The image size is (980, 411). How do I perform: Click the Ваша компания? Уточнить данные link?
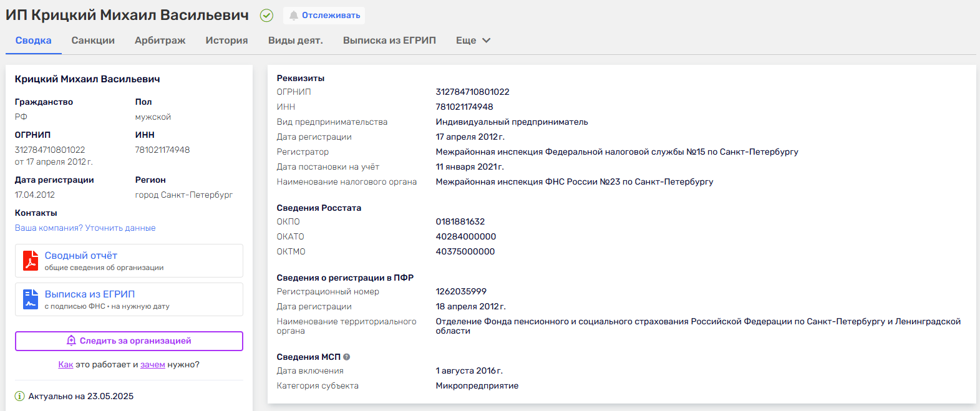click(x=85, y=228)
